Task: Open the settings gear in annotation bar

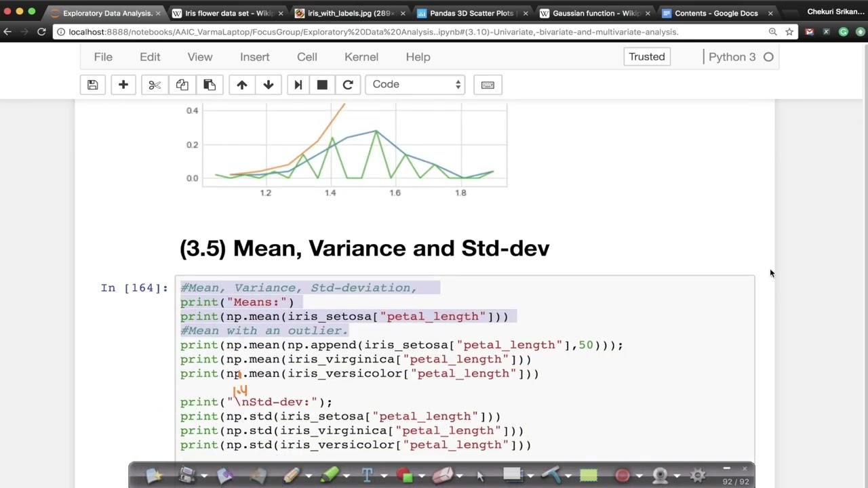Action: click(698, 476)
